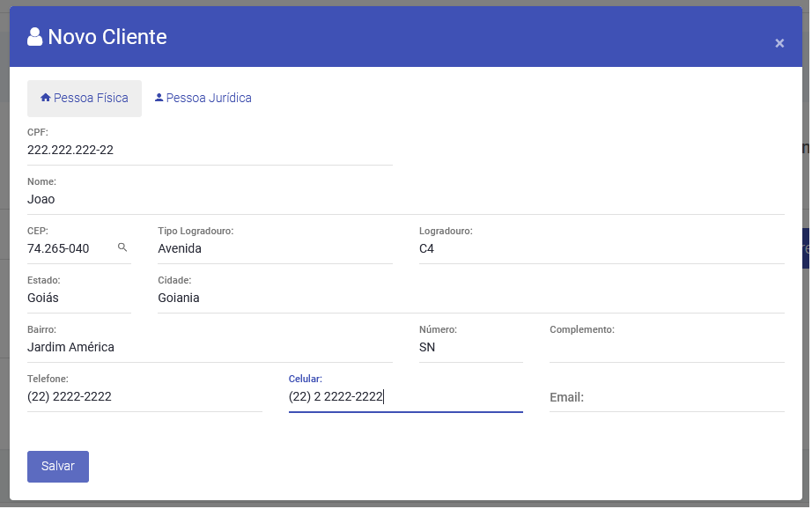This screenshot has height=509, width=812.
Task: Click into the CPF field
Action: [210, 151]
